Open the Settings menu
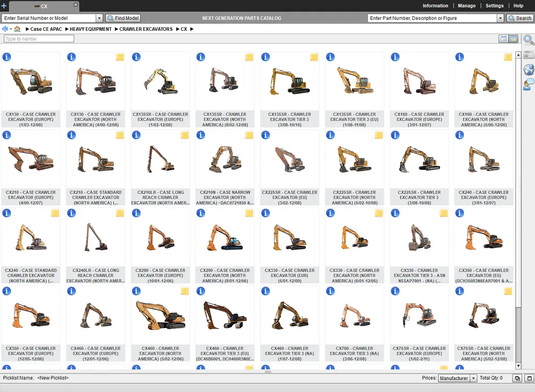Viewport: 535px width, 392px height. [x=494, y=6]
